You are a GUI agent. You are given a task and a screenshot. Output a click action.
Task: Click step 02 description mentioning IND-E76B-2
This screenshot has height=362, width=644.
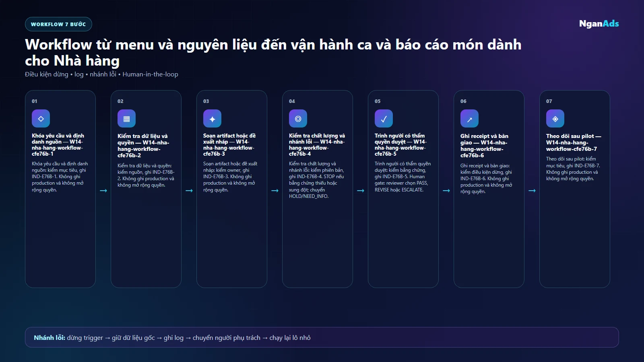(146, 175)
